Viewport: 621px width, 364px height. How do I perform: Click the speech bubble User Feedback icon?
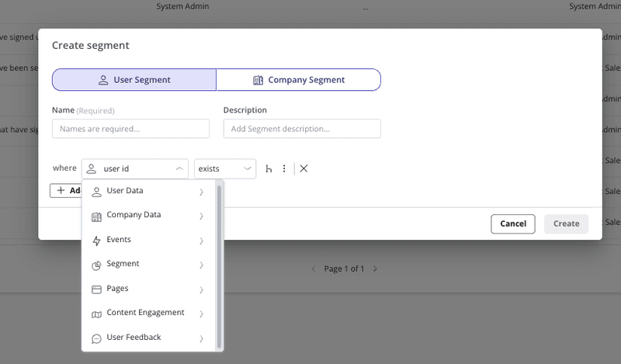(x=96, y=338)
